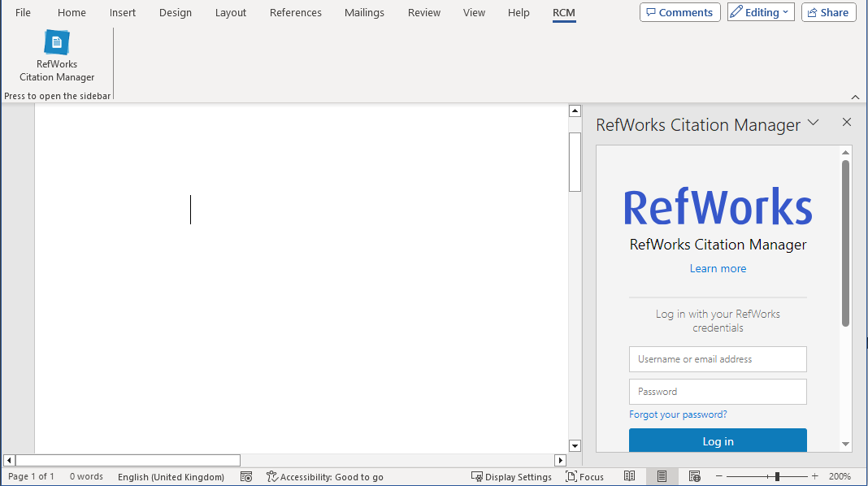Switch to the Design tab
This screenshot has height=486, width=868.
coord(176,12)
